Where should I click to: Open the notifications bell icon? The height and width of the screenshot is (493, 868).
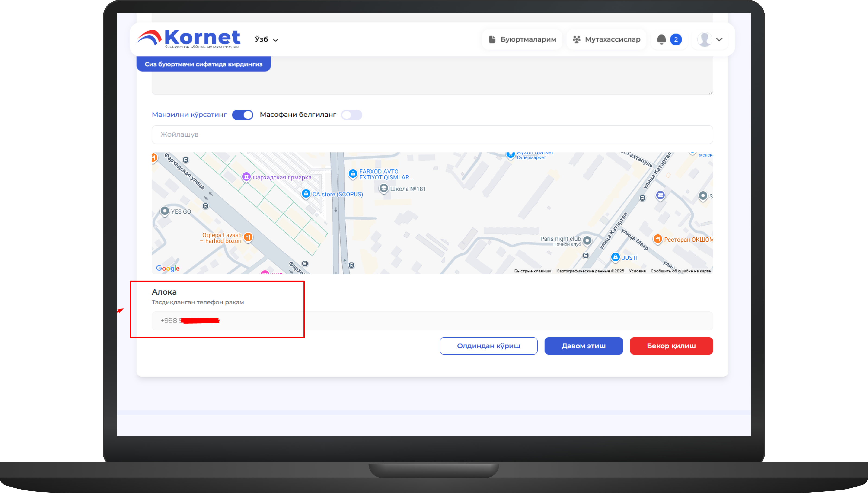[661, 39]
